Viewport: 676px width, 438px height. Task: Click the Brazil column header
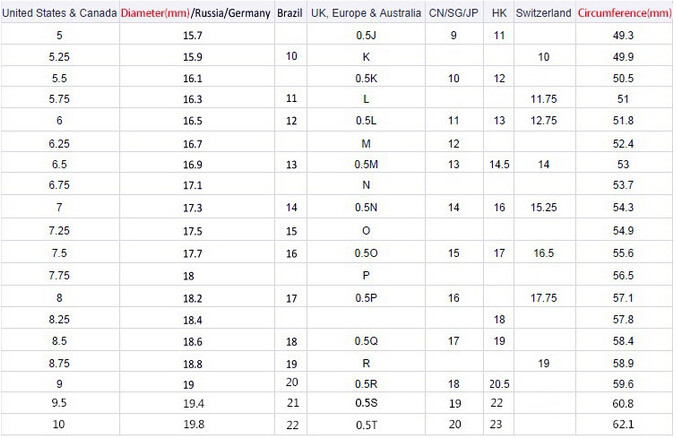(290, 14)
